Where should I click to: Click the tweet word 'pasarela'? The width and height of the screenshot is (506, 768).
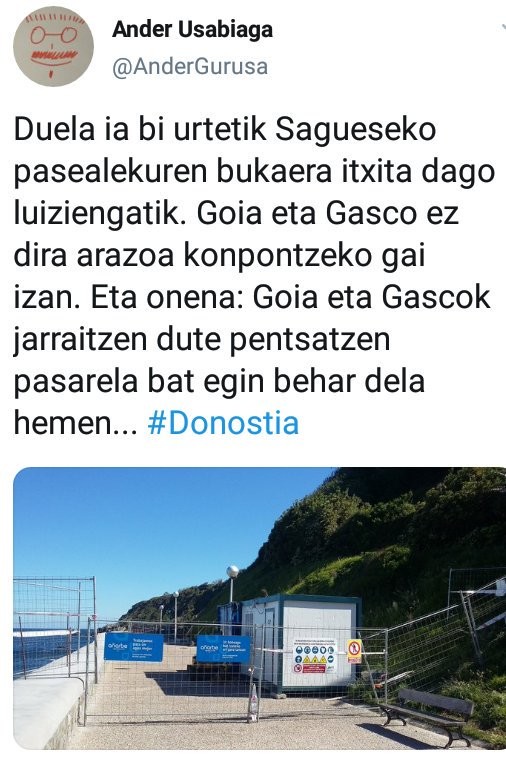pos(75,383)
